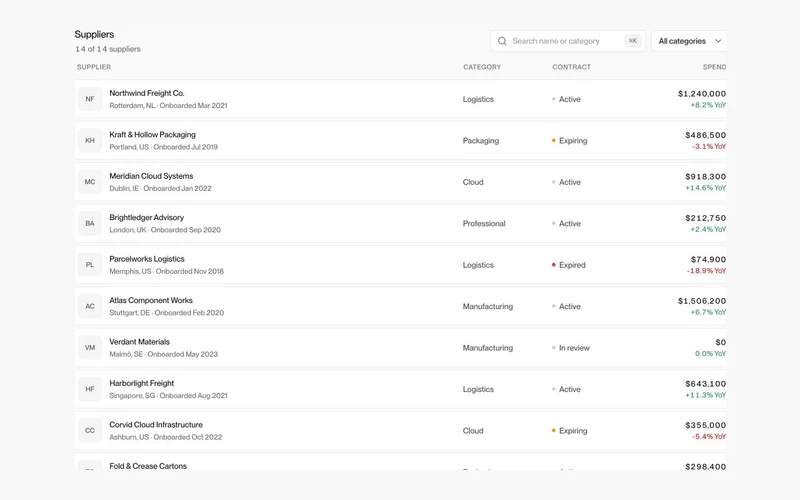
Task: Click Cloud category for Corvid Cloud Infrastructure
Action: (473, 431)
